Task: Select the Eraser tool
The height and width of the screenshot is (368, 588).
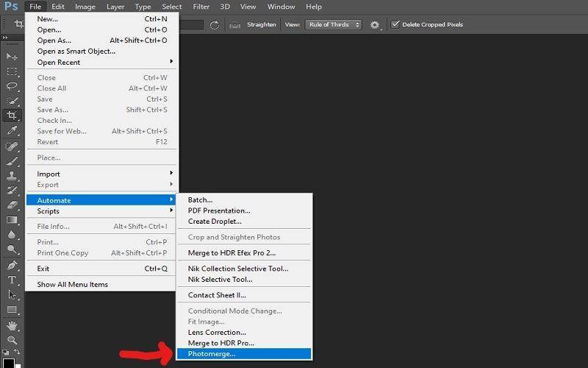Action: coord(12,205)
